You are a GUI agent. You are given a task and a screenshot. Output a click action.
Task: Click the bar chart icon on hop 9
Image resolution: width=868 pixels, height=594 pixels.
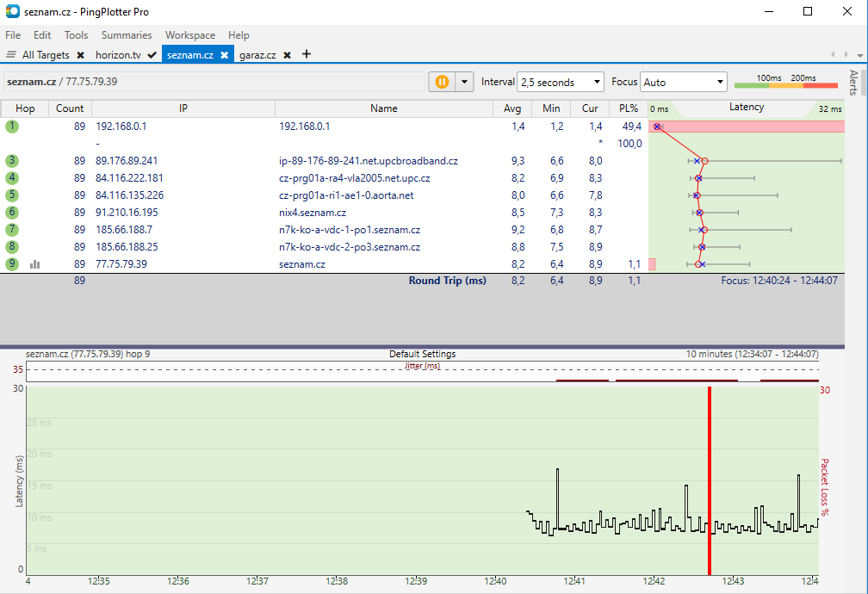35,264
